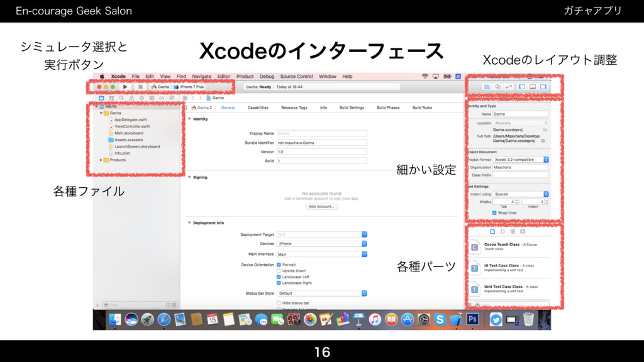
Task: Enable Hide status bar option
Action: (279, 303)
